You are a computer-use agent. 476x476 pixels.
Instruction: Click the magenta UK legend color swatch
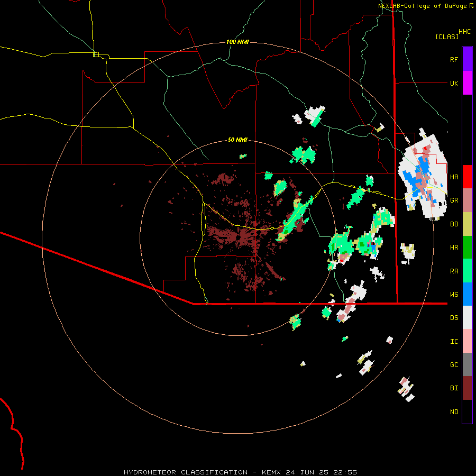coord(467,83)
